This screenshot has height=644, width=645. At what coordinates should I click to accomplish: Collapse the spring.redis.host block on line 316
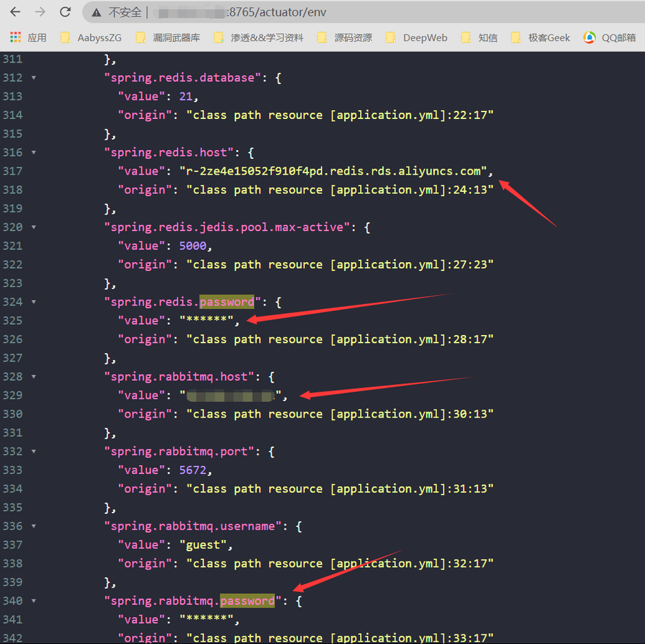(x=34, y=153)
